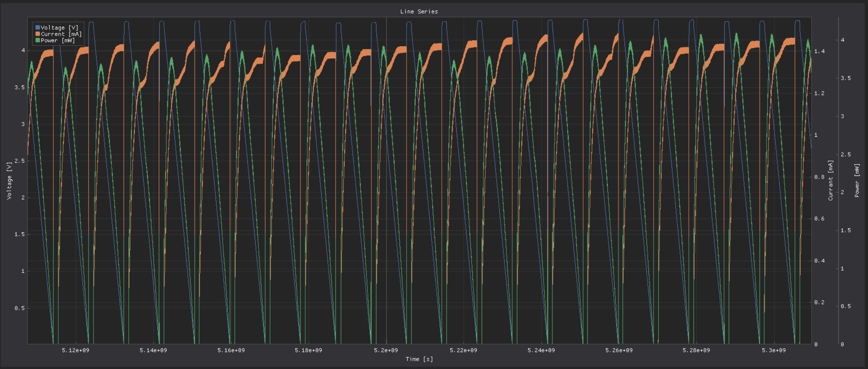Viewport: 868px width, 369px height.
Task: Toggle the Power [mW] series in legend
Action: (58, 40)
